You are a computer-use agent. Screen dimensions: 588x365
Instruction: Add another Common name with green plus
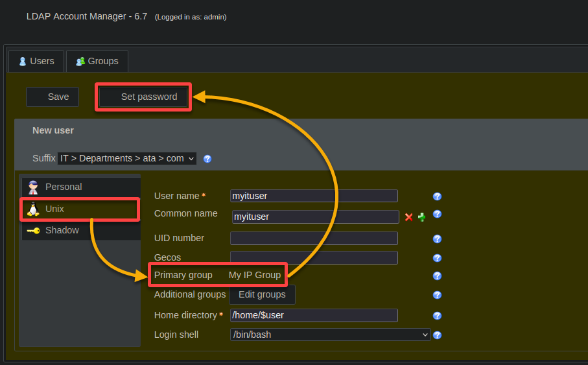[422, 217]
